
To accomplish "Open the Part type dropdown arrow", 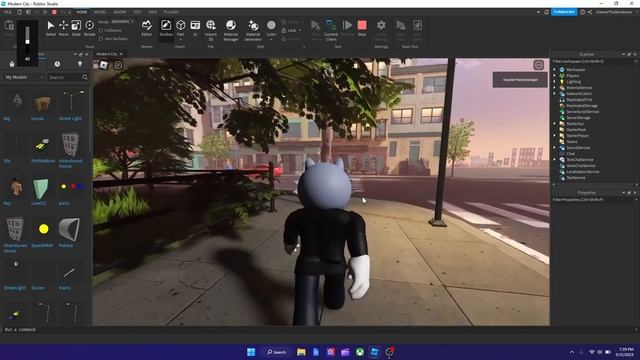I will coord(180,40).
